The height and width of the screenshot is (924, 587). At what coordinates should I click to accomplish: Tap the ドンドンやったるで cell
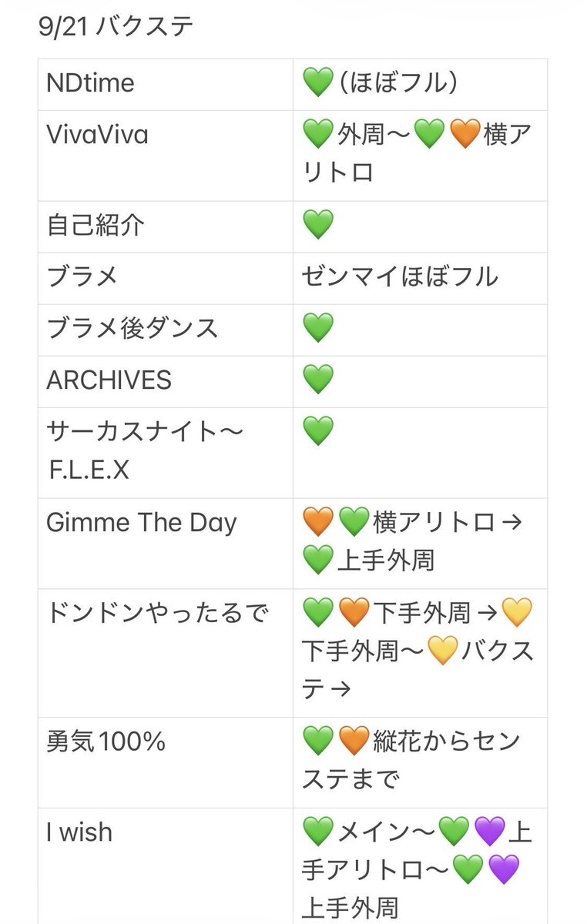click(x=166, y=653)
